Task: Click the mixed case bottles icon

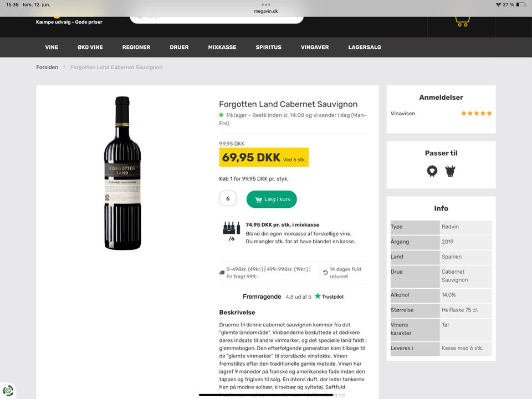Action: (x=231, y=228)
